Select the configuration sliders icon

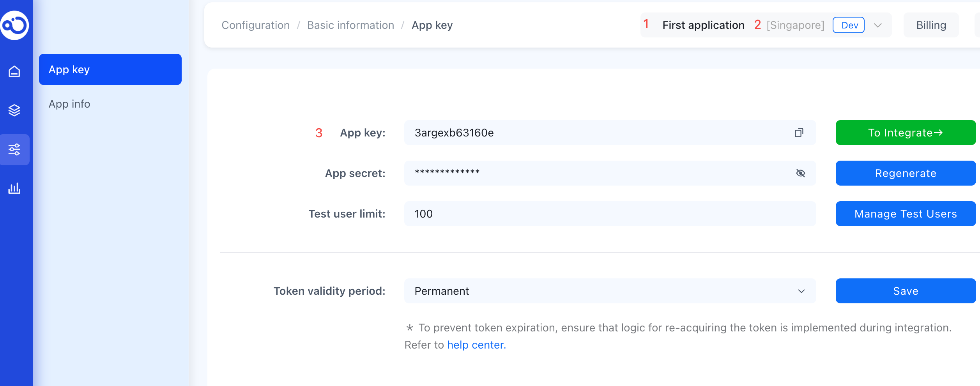click(14, 149)
